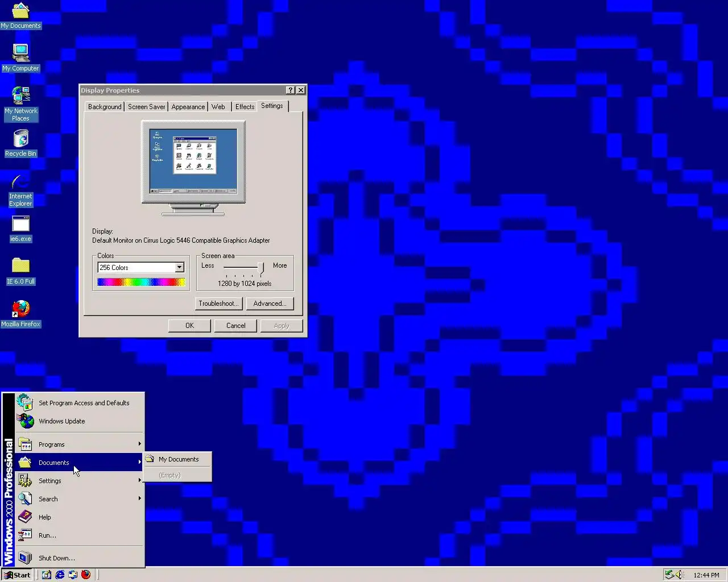Viewport: 728px width, 582px height.
Task: Click Cancel in Display Properties
Action: pyautogui.click(x=235, y=326)
